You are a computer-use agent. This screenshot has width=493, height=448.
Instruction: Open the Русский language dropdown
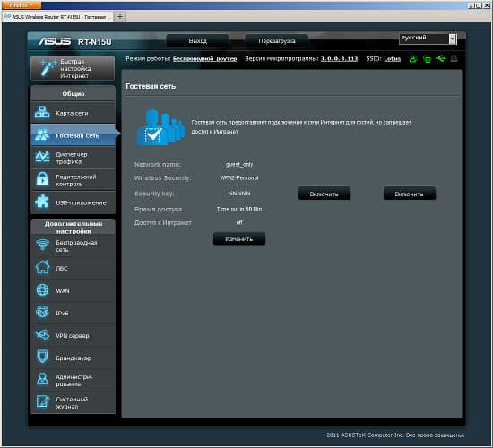(428, 39)
